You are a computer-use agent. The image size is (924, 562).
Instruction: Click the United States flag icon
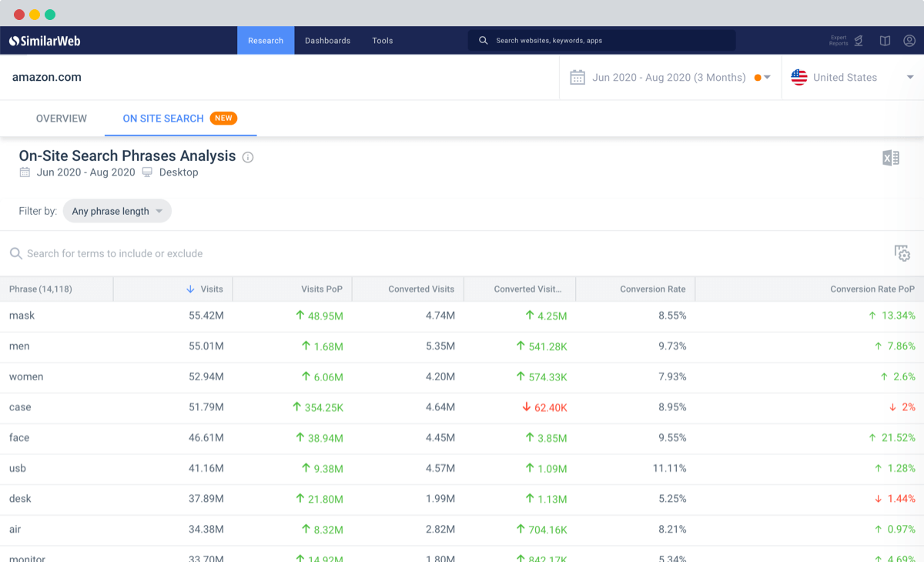(799, 77)
